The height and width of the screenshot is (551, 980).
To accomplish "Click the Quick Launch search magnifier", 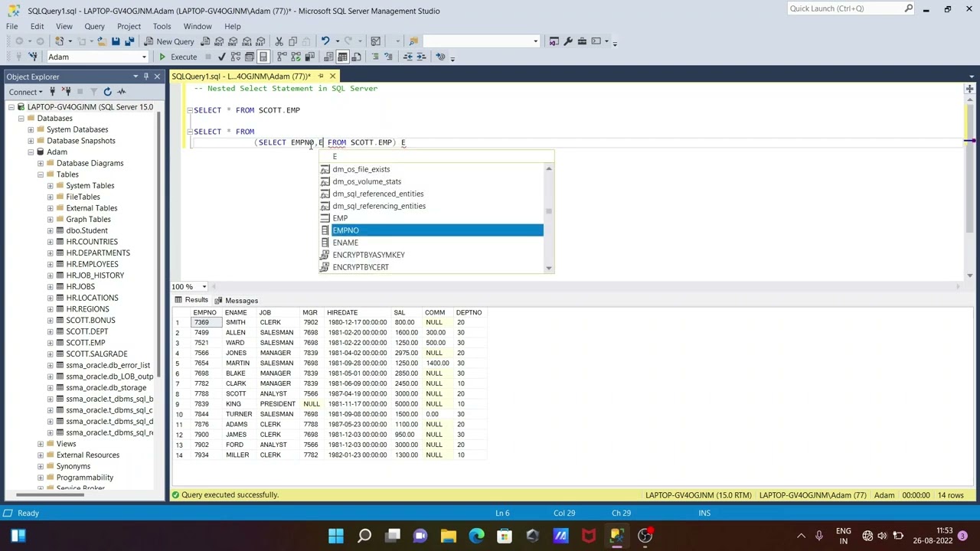I will [x=909, y=8].
